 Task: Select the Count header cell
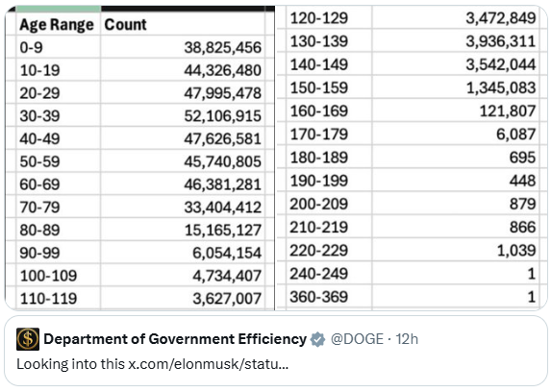[183, 25]
